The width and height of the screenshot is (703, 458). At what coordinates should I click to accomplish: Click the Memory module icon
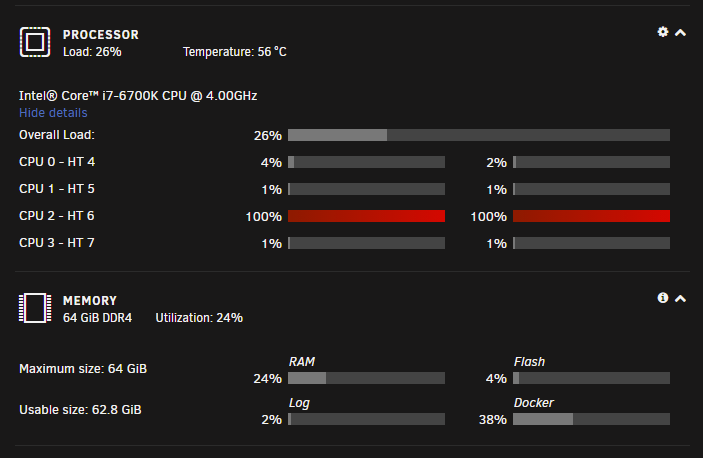(35, 308)
